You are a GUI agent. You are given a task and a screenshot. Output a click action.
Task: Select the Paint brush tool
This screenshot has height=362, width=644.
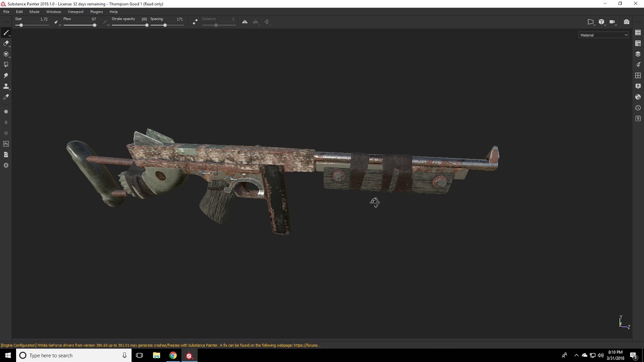click(x=6, y=33)
